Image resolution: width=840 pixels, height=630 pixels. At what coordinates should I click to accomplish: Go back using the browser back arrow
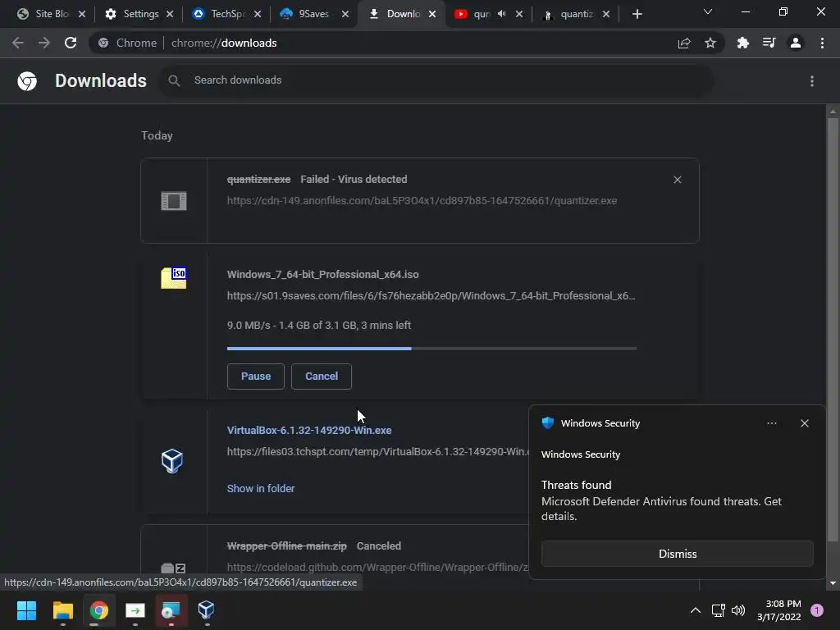coord(18,43)
